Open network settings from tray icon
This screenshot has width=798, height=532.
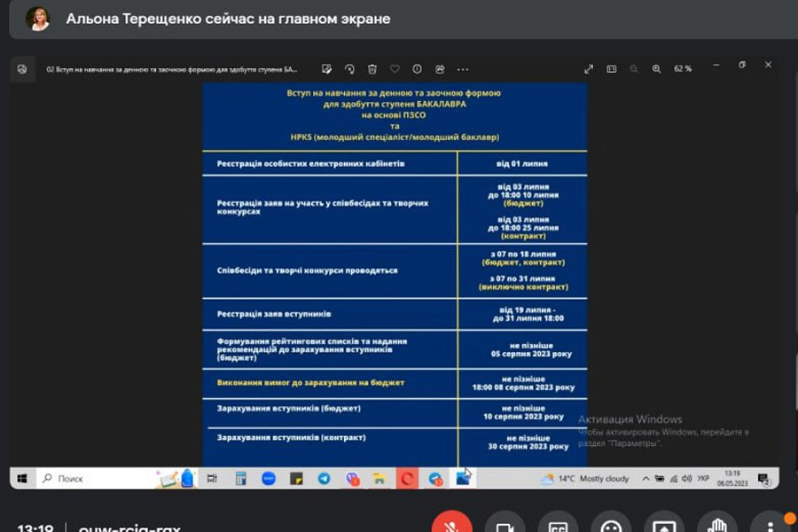click(674, 479)
